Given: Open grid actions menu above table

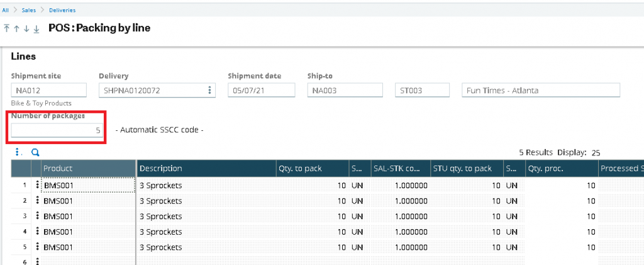Looking at the screenshot, I should 19,152.
